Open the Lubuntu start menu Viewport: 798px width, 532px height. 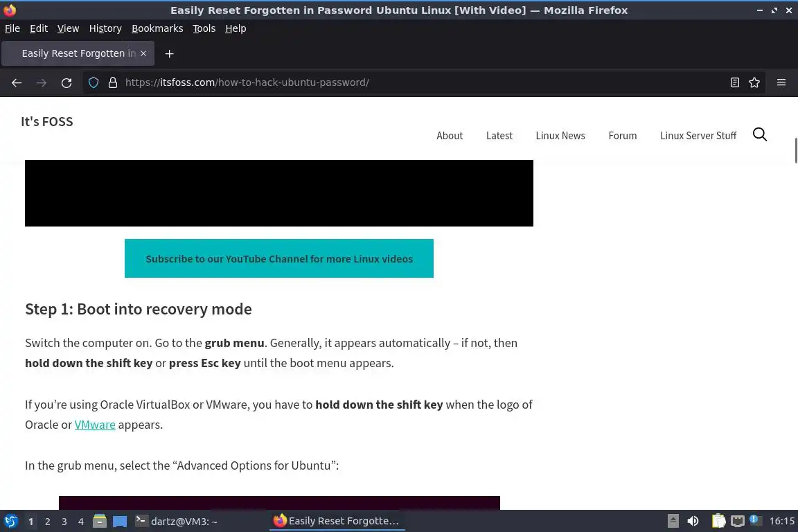tap(10, 522)
